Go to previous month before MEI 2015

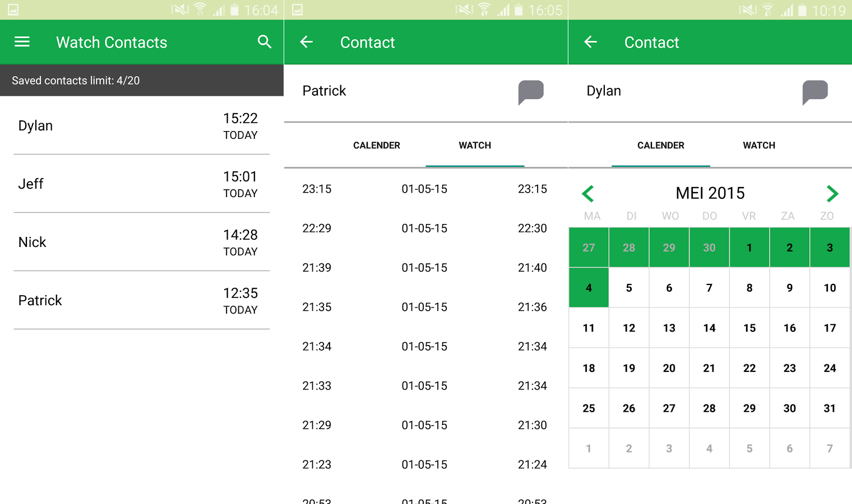pyautogui.click(x=588, y=194)
